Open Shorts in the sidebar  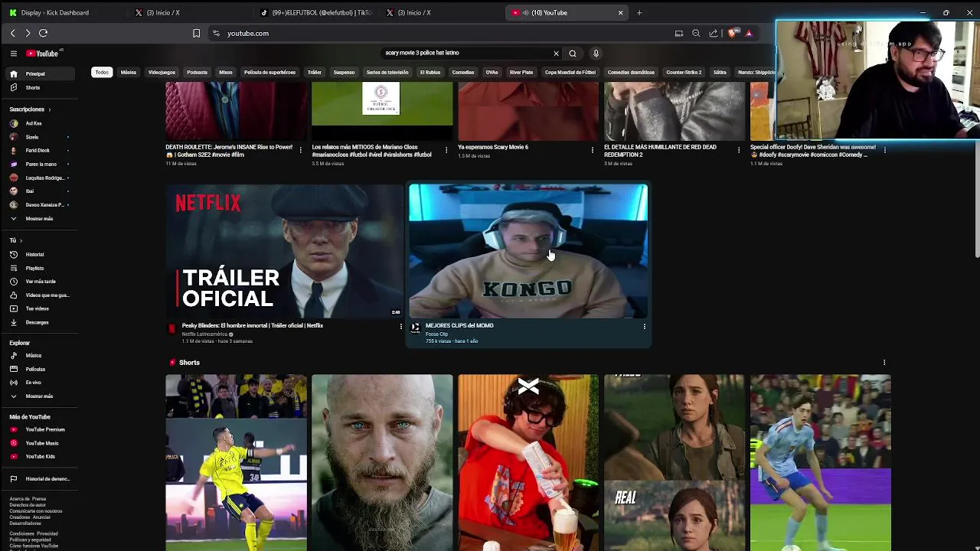42,87
